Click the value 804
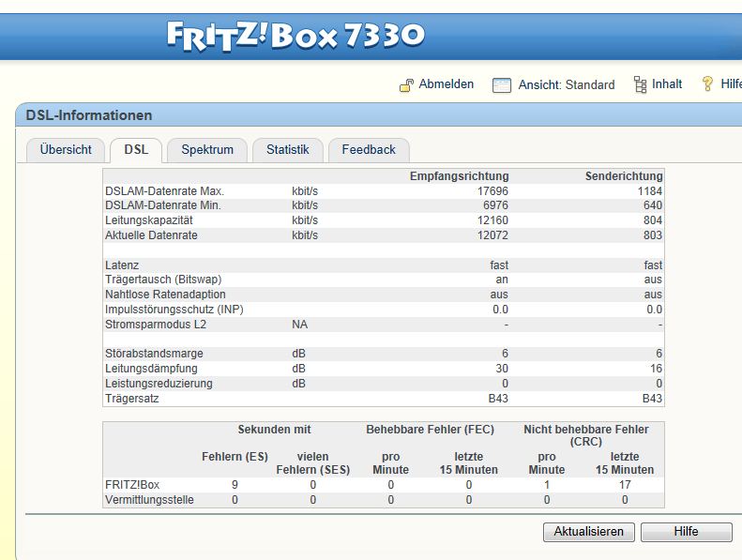 coord(653,220)
